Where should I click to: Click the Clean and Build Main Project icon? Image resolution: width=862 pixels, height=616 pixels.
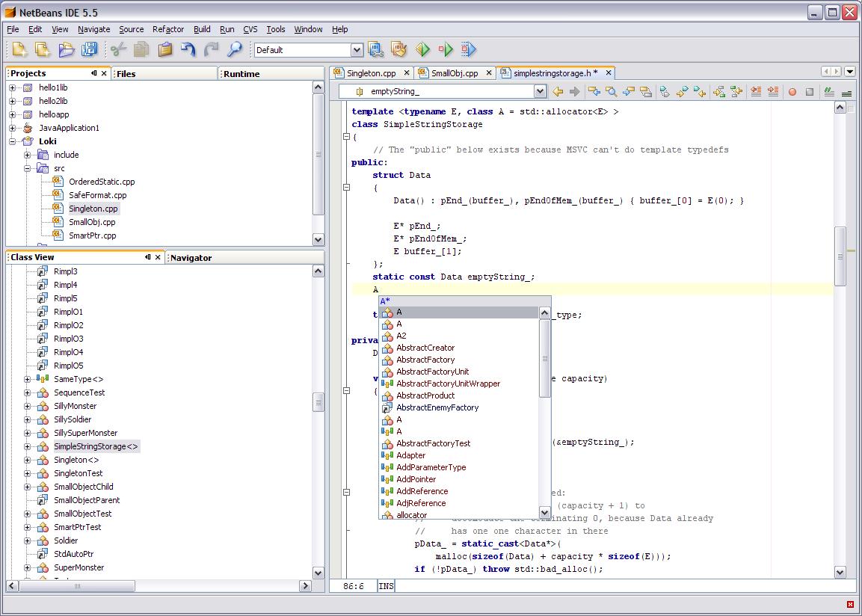point(399,49)
